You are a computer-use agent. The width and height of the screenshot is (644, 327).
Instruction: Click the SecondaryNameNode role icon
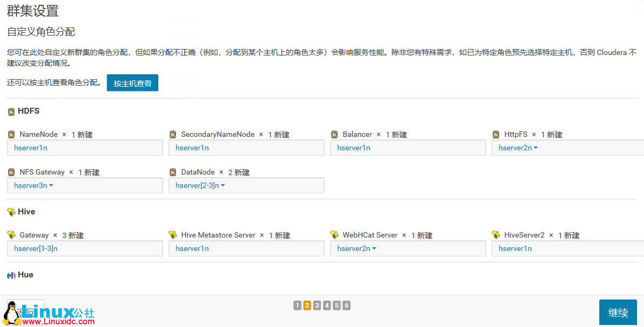coord(173,134)
